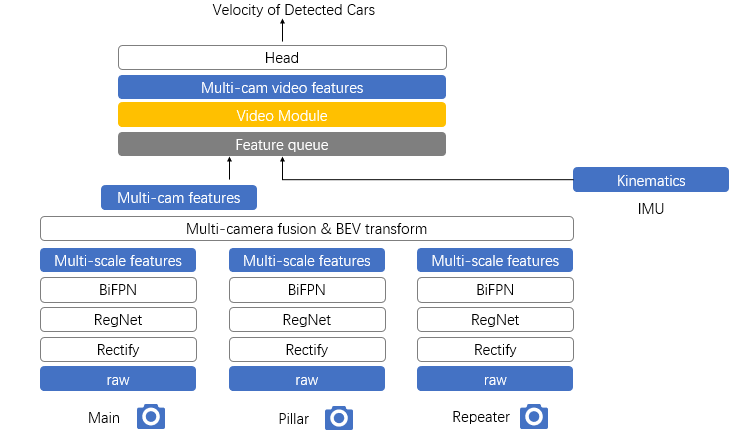Click the BiFPN box in Repeater column
741x435 pixels.
495,291
